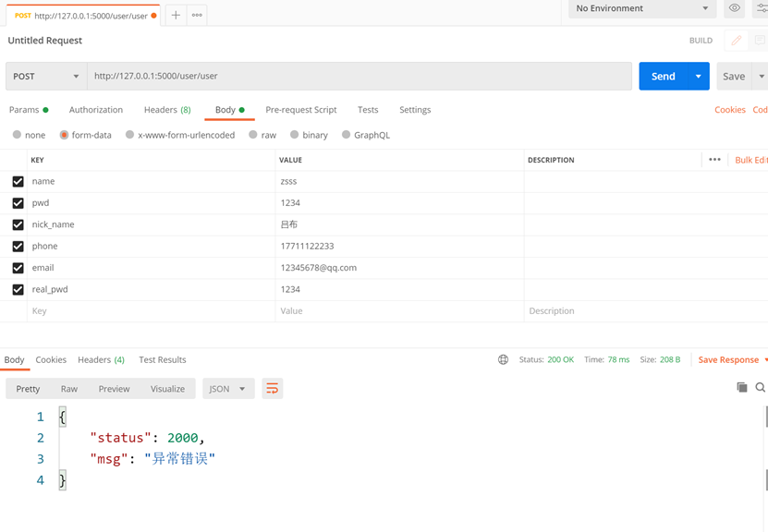768x532 pixels.
Task: Switch response view to Visualize
Action: pyautogui.click(x=167, y=389)
